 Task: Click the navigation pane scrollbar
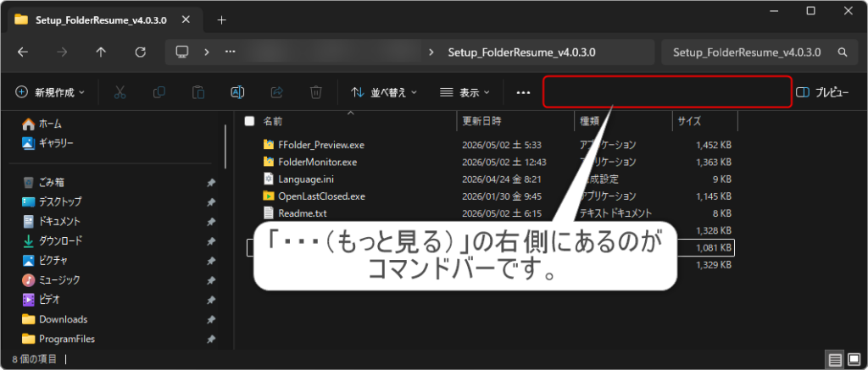pyautogui.click(x=225, y=146)
